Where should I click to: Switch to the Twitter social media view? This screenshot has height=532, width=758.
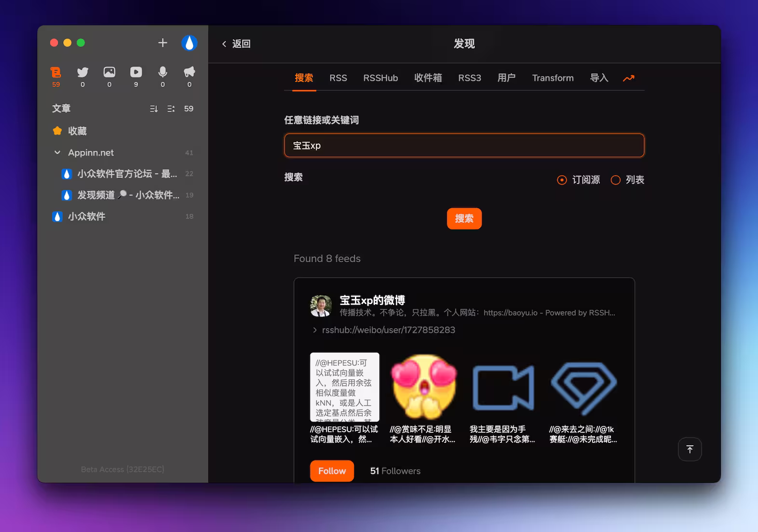[x=83, y=77]
